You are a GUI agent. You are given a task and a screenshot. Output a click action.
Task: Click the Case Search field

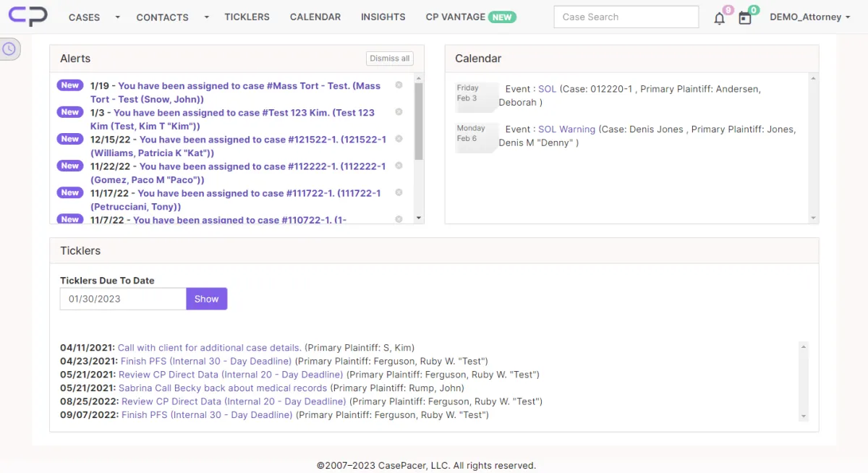tap(626, 17)
